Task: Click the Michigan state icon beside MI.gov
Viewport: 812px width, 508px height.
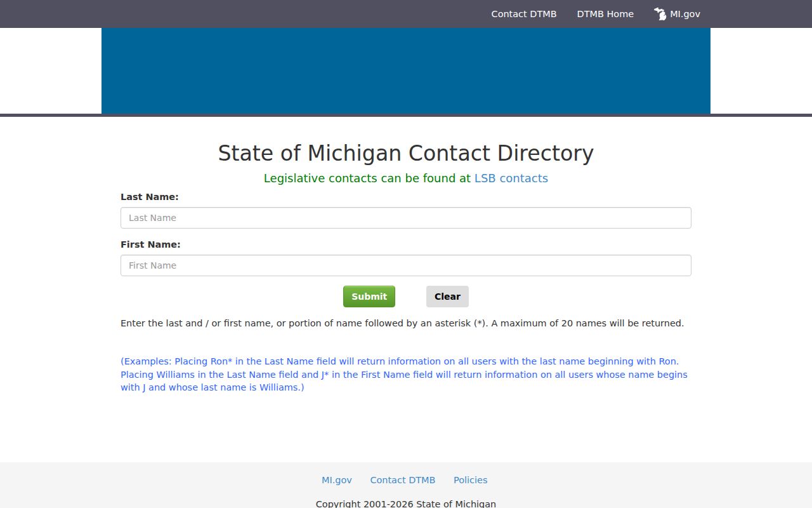Action: [660, 14]
